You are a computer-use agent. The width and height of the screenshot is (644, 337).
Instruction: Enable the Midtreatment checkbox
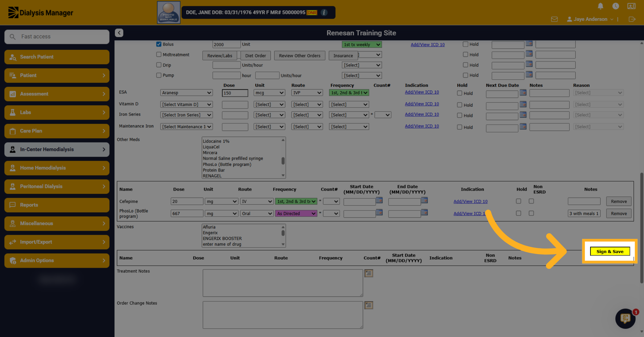[x=159, y=54]
